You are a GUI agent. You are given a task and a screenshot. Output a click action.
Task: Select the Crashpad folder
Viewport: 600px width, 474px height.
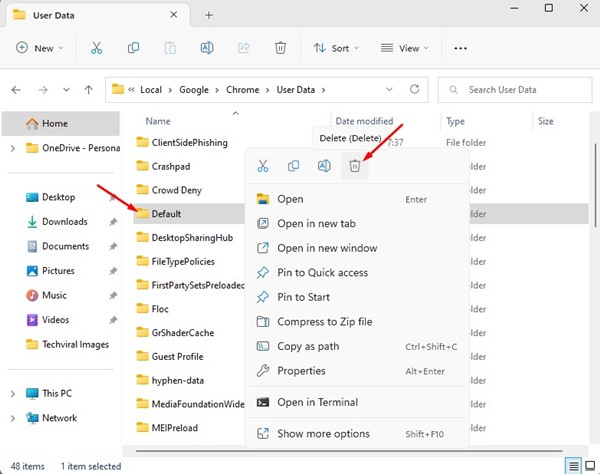point(163,166)
